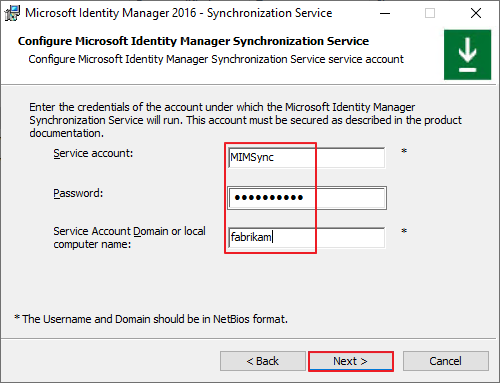Viewport: 500px width, 383px height.
Task: Click the subtitle ending with 'service account'
Action: coord(216,59)
